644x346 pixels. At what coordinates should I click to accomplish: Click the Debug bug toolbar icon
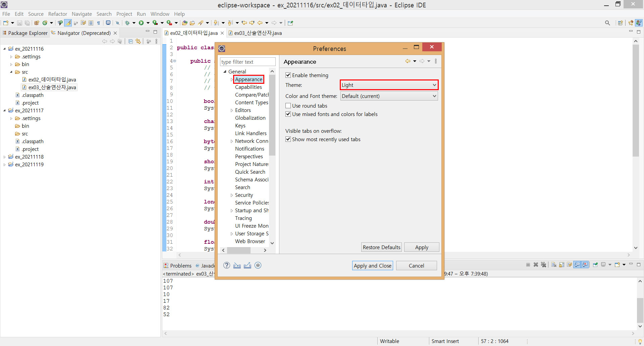click(x=127, y=23)
